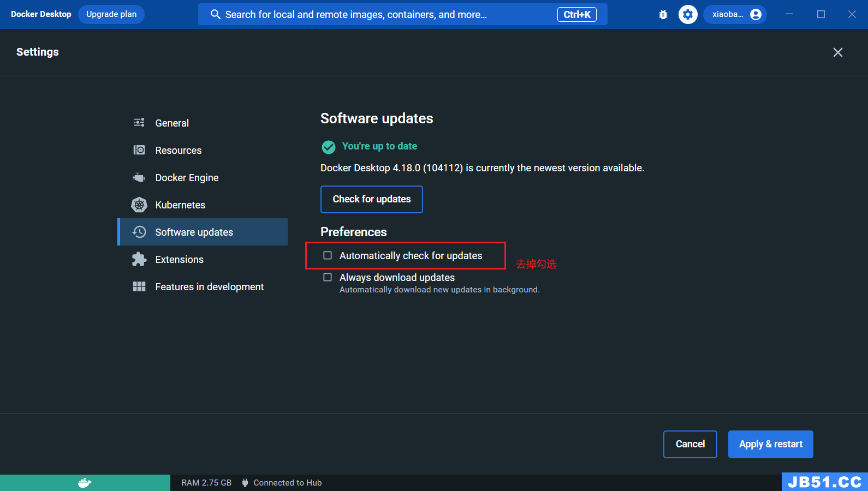Screen dimensions: 868x491
Task: Click the You're up to date text
Action: [x=379, y=146]
